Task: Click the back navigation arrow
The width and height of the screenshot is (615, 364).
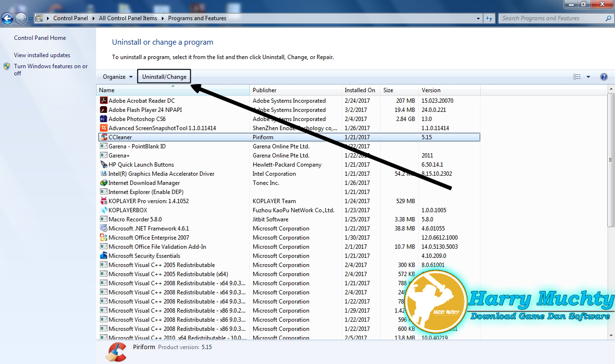Action: coord(8,18)
